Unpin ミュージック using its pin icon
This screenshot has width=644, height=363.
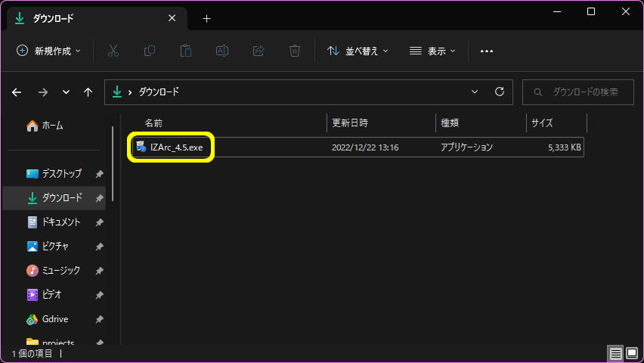tap(99, 271)
